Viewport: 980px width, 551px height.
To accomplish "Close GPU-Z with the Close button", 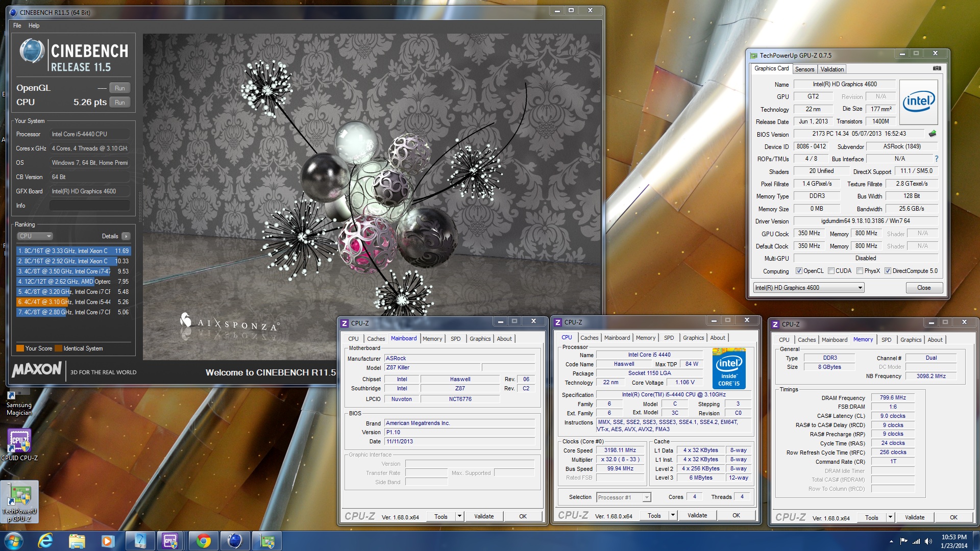I will (924, 288).
